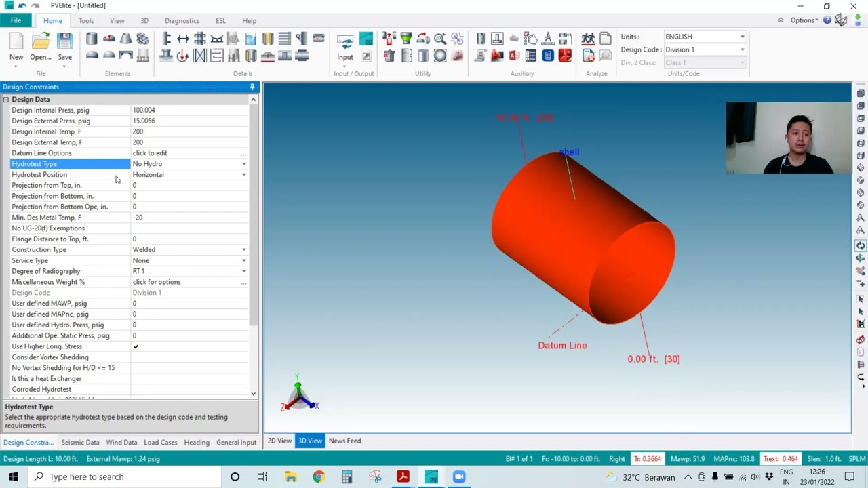
Task: Open the Degree of Radiography dropdown
Action: tap(244, 271)
